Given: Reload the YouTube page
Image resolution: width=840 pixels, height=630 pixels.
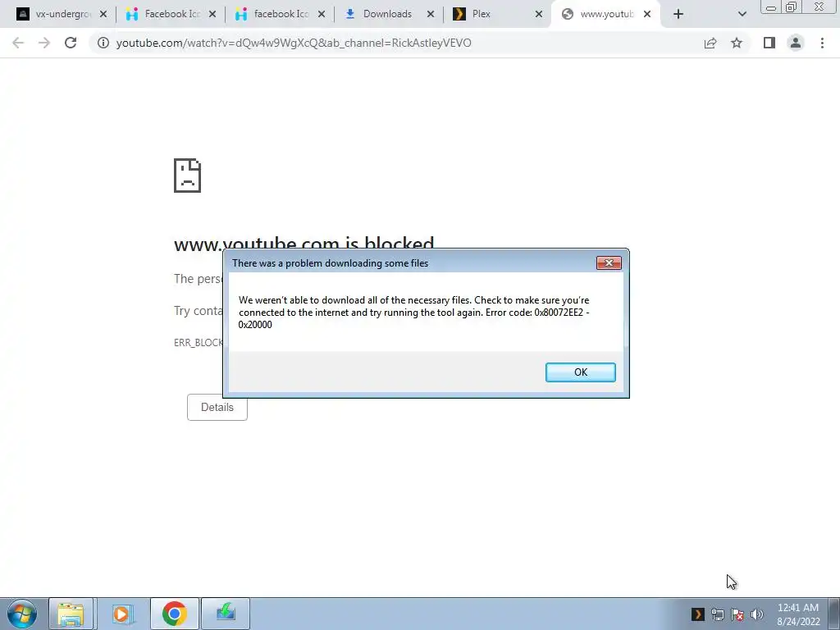Looking at the screenshot, I should [x=71, y=43].
